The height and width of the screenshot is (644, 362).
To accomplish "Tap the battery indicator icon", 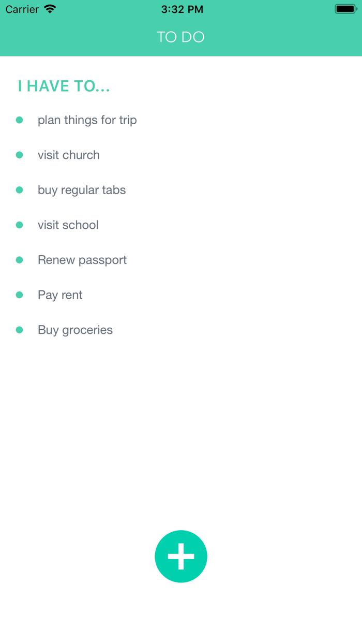I will coord(345,9).
